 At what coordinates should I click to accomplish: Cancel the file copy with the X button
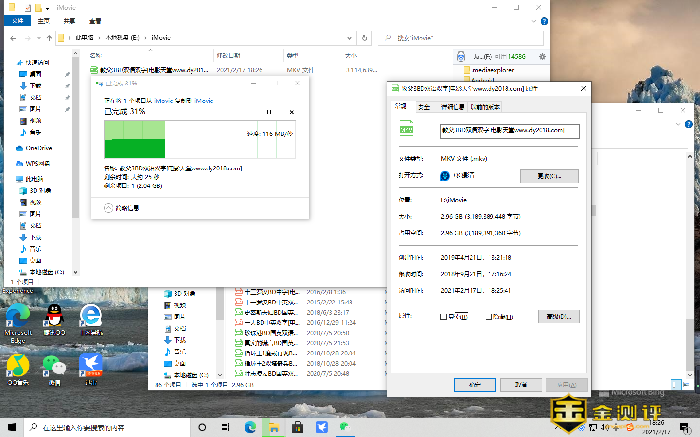coord(291,111)
